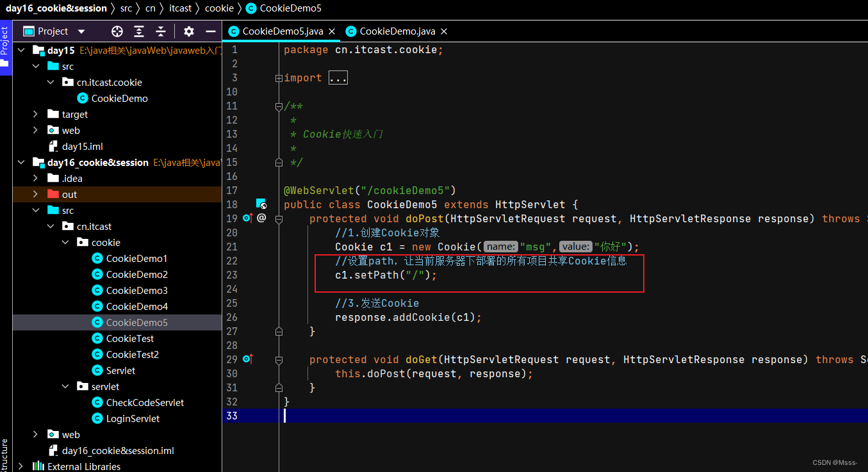
Task: Click the out folder icon
Action: 53,195
